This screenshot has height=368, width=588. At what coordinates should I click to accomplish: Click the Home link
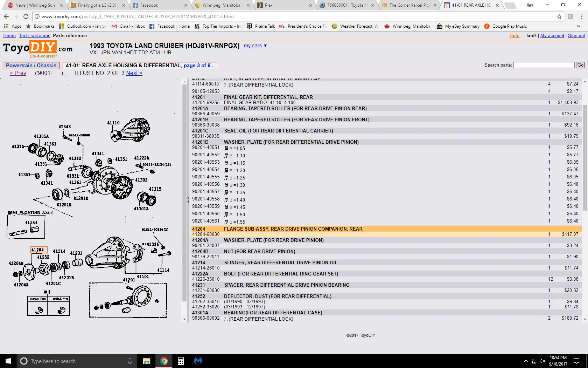click(x=9, y=36)
